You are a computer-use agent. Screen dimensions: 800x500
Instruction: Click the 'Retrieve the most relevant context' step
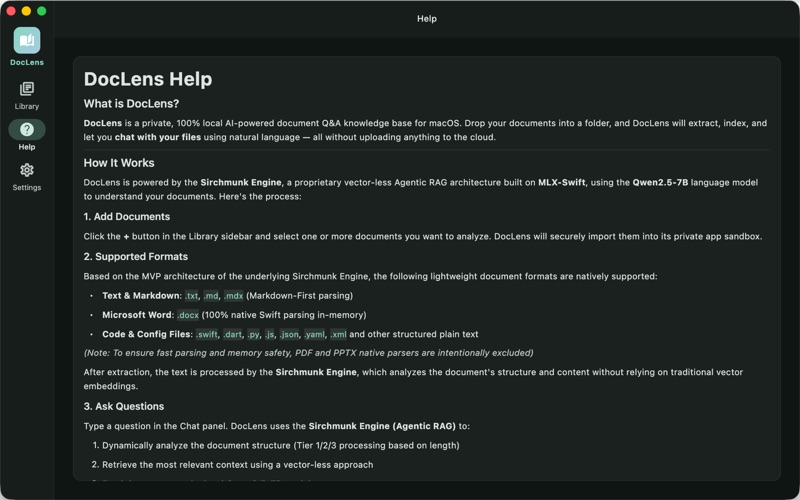pos(238,465)
